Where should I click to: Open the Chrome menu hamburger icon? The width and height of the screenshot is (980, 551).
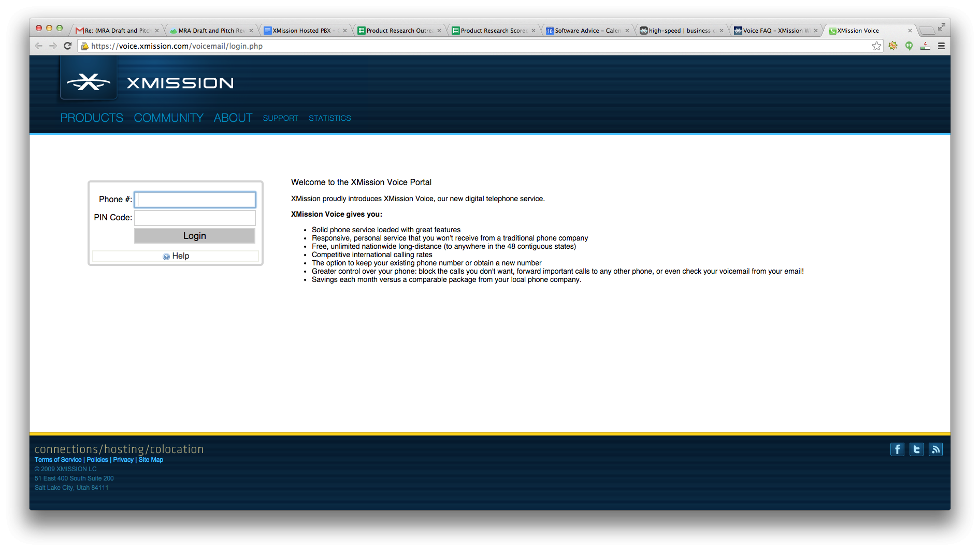[941, 46]
